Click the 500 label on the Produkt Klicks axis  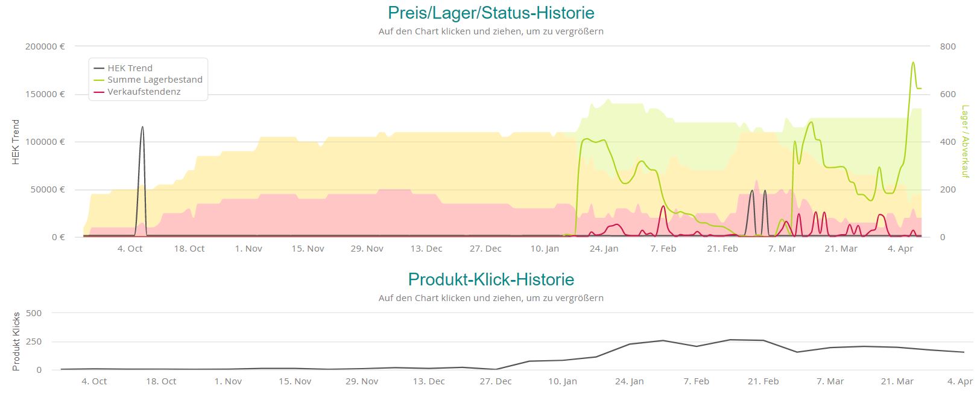(34, 313)
